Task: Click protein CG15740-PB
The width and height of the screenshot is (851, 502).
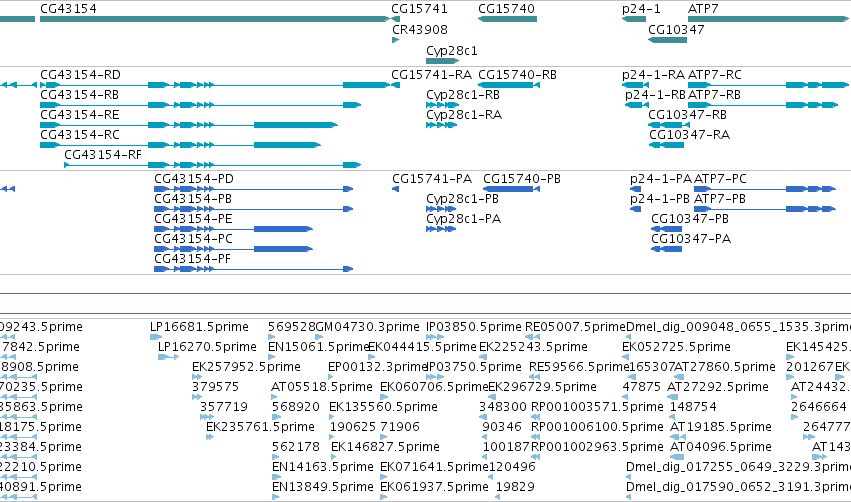Action: (522, 179)
